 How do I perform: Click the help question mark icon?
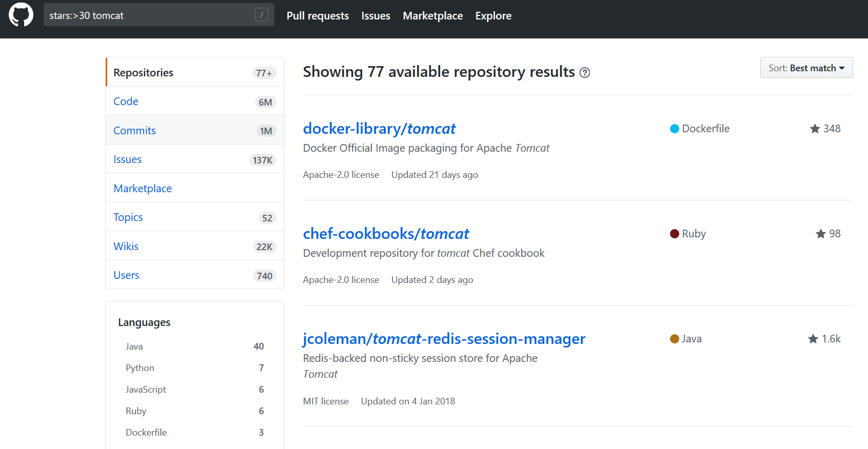(584, 73)
